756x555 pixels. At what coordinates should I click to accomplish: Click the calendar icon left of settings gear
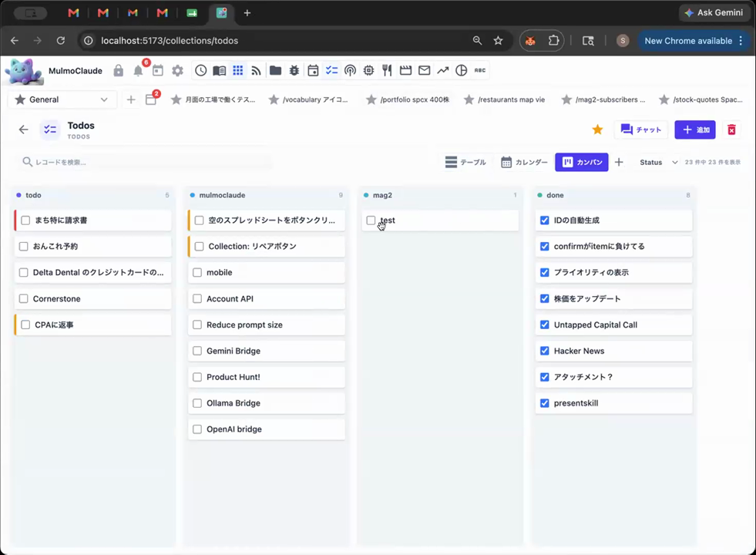[x=158, y=71]
